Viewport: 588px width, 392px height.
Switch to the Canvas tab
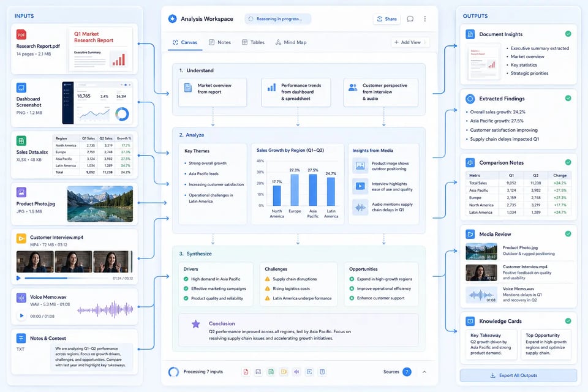(185, 42)
